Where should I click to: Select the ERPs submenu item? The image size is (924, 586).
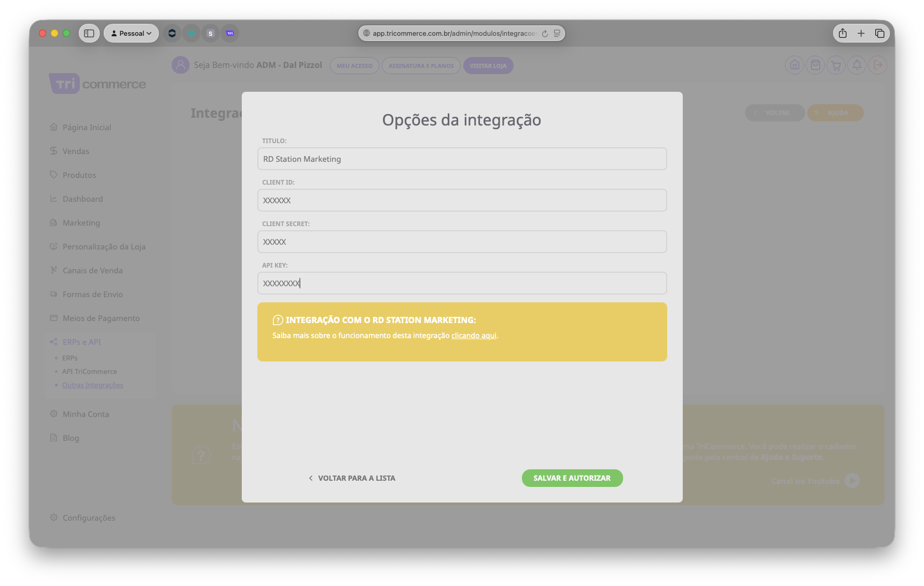[x=70, y=358]
